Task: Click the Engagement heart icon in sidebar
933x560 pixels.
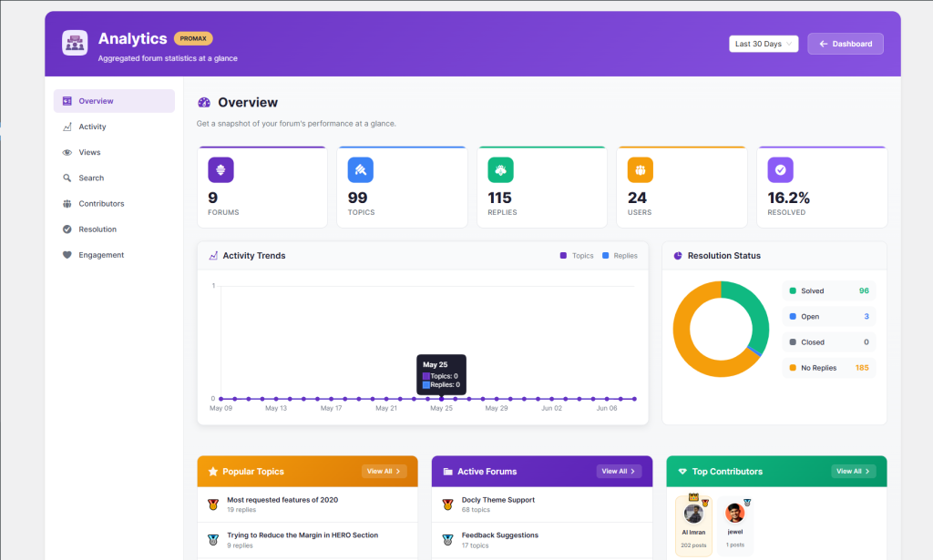Action: click(67, 255)
